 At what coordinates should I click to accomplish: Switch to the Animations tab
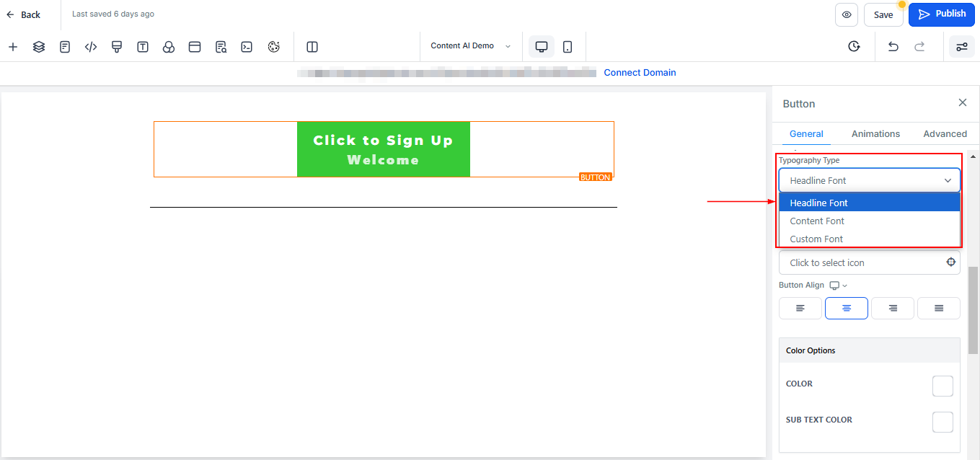click(875, 134)
